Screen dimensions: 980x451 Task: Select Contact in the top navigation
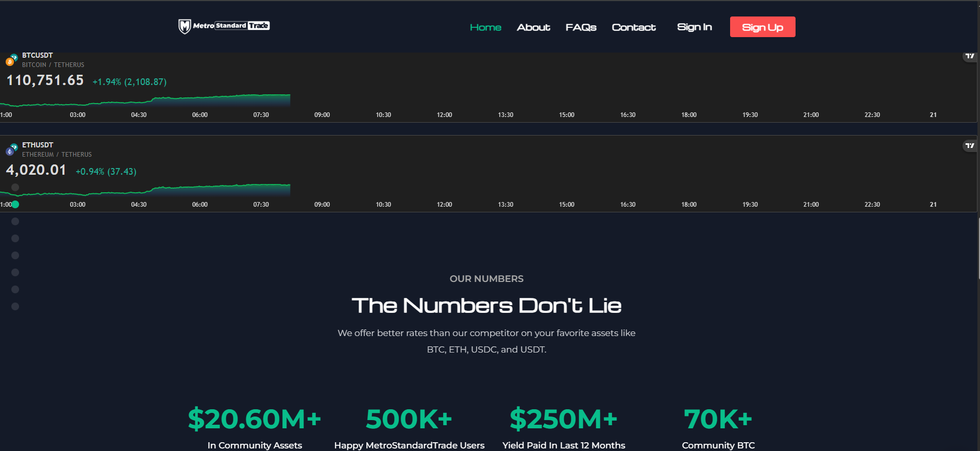634,27
